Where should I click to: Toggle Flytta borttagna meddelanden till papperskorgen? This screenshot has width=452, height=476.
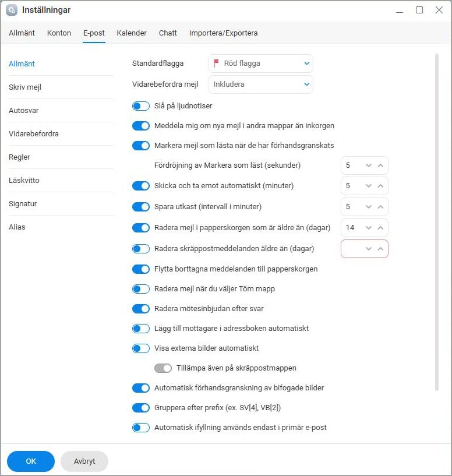tap(141, 269)
